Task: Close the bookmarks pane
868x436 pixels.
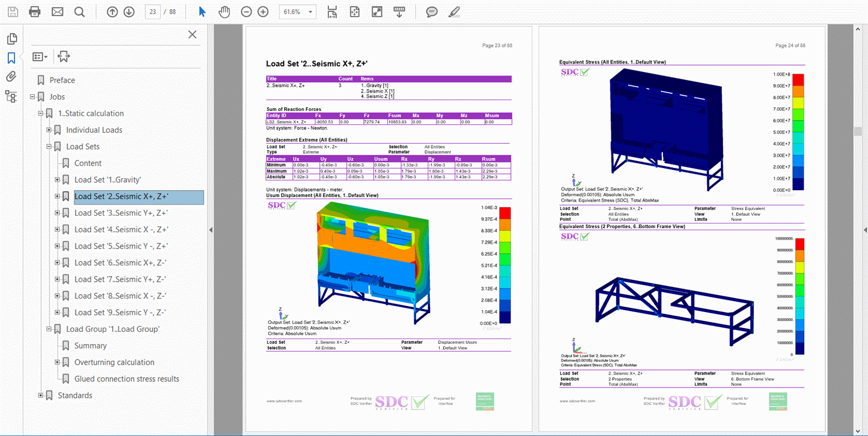Action: click(193, 34)
